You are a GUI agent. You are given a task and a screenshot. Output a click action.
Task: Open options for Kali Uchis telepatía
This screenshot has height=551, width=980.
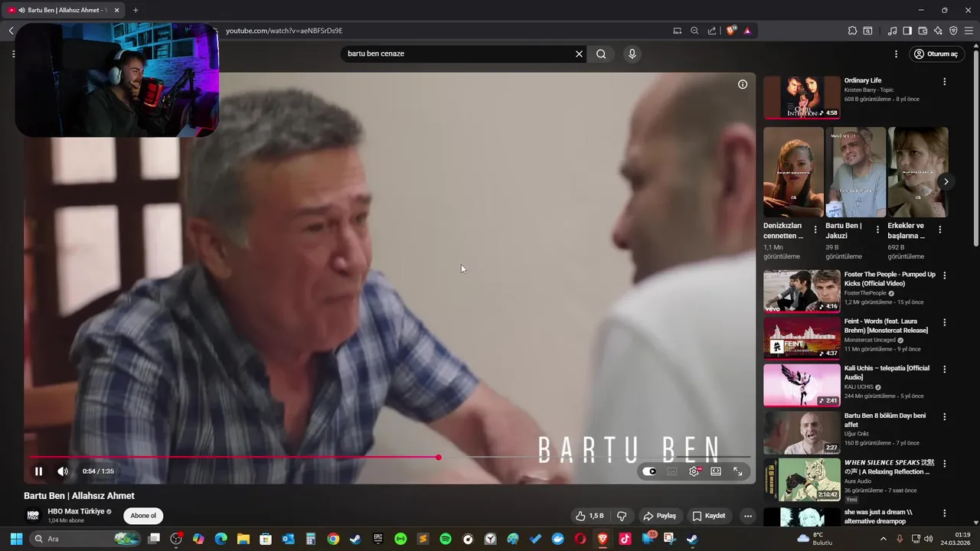coord(944,370)
